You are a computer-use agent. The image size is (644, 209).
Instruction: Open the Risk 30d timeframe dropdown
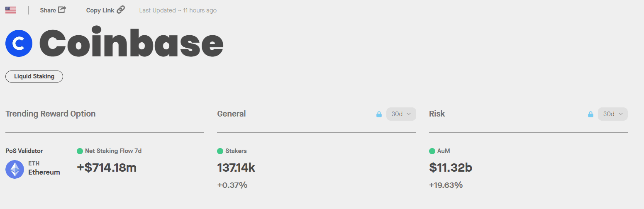[612, 114]
